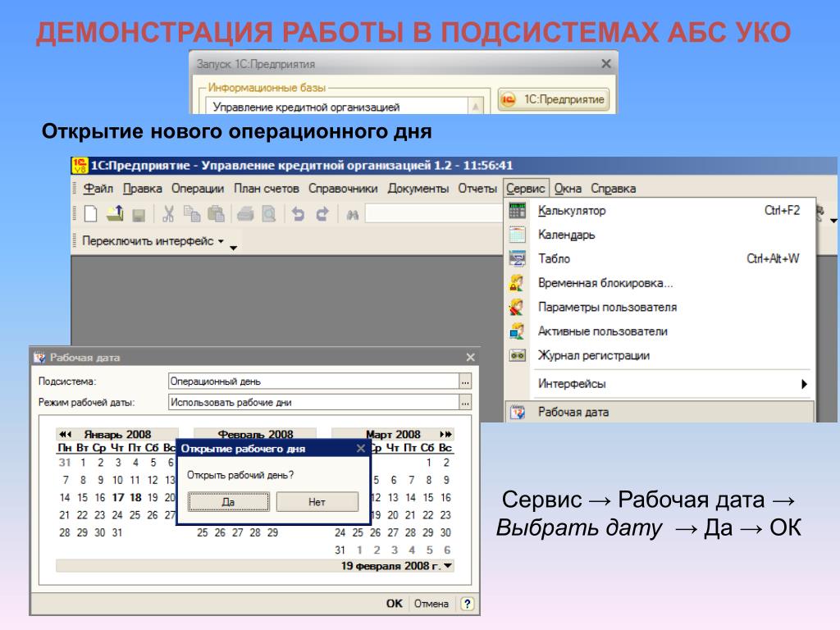Select February 29 in the calendar
The width and height of the screenshot is (840, 630).
pyautogui.click(x=272, y=532)
